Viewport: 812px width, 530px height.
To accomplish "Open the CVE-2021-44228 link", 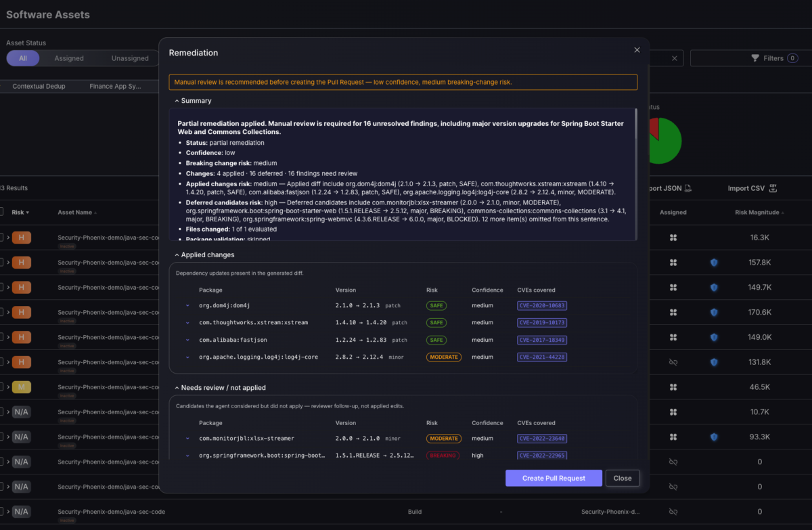I will click(x=541, y=357).
